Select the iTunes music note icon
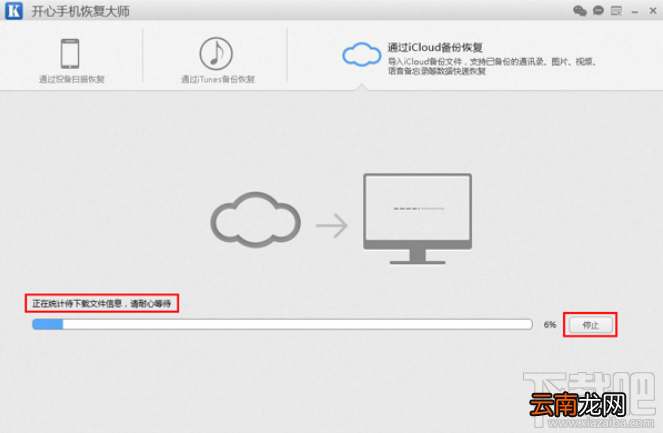This screenshot has width=663, height=433. (x=216, y=54)
